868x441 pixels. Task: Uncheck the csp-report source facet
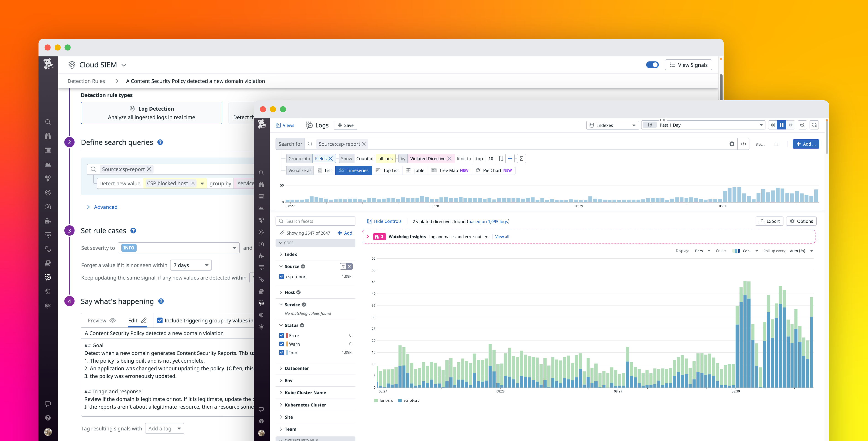(x=282, y=276)
